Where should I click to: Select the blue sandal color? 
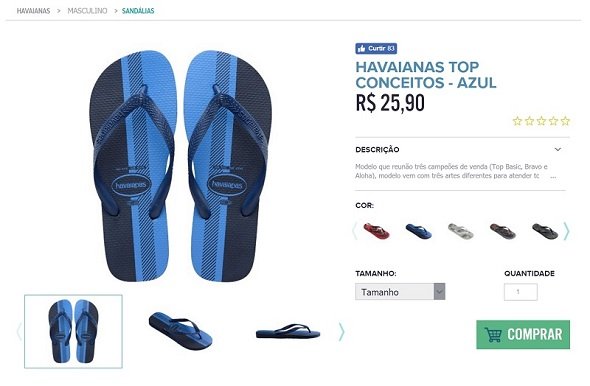[418, 231]
